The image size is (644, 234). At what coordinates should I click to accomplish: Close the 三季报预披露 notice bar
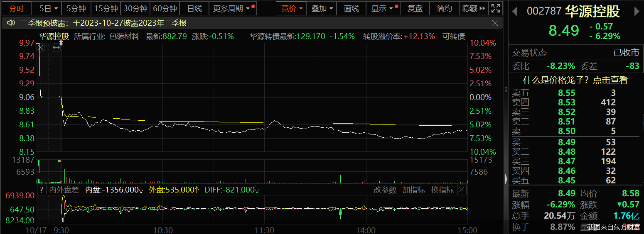494,23
